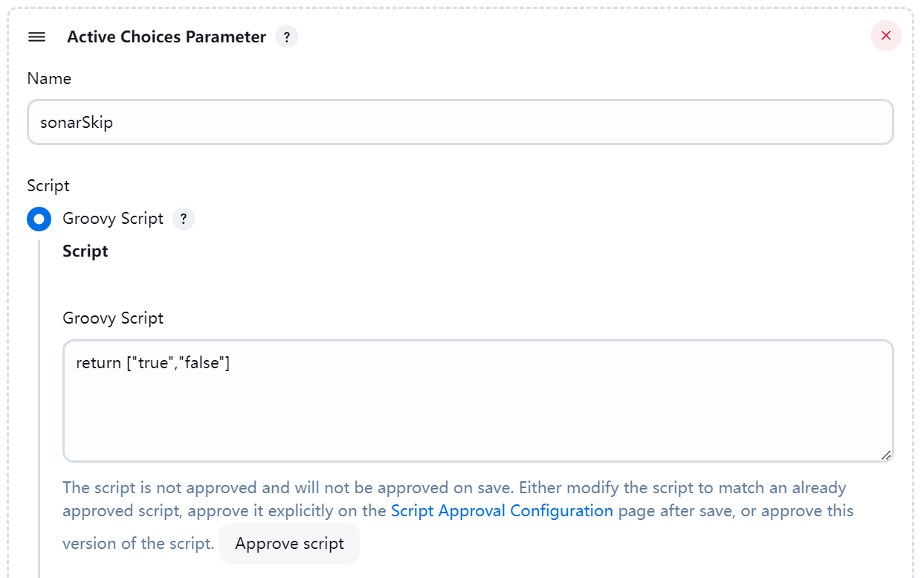Click the Active Choices Parameter title

tap(167, 37)
